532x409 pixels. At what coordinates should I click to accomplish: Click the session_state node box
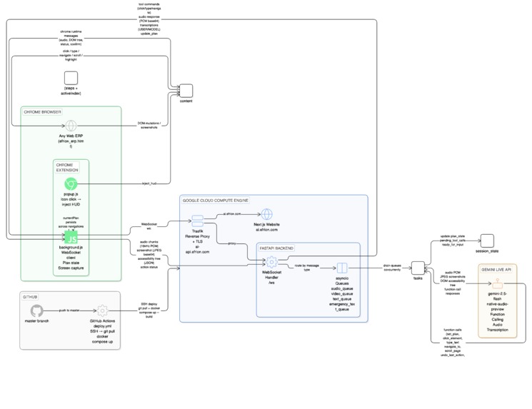tap(487, 241)
